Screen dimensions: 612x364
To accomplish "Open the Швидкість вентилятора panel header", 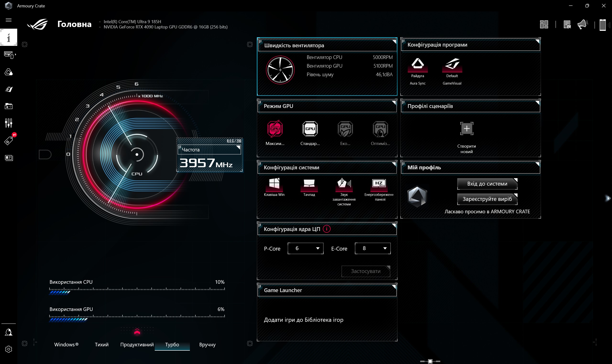I will 327,45.
